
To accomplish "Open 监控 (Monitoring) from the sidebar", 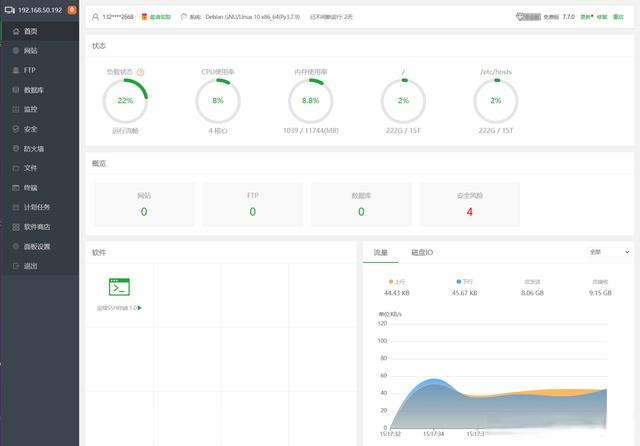I will (x=30, y=109).
